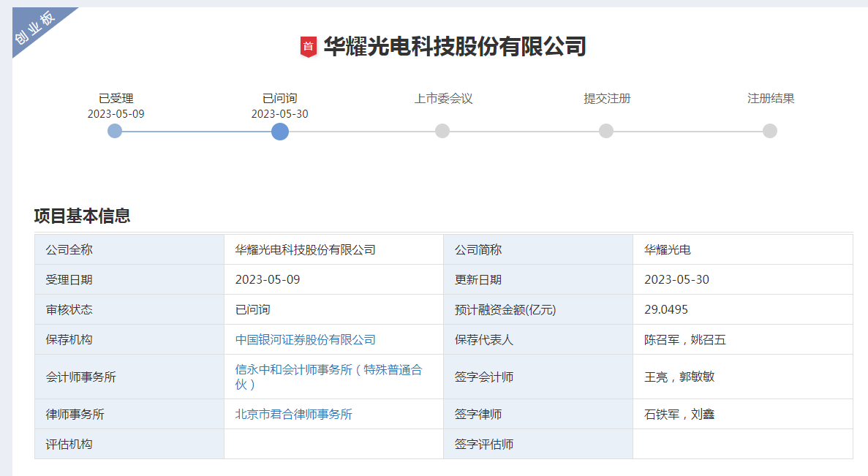Viewport: 868px width, 476px height.
Task: Click the 签字评估师 label cell
Action: coord(538,444)
